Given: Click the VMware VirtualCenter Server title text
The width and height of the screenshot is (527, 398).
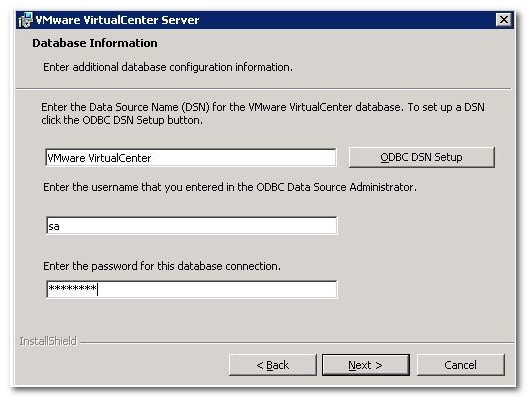Looking at the screenshot, I should 117,20.
